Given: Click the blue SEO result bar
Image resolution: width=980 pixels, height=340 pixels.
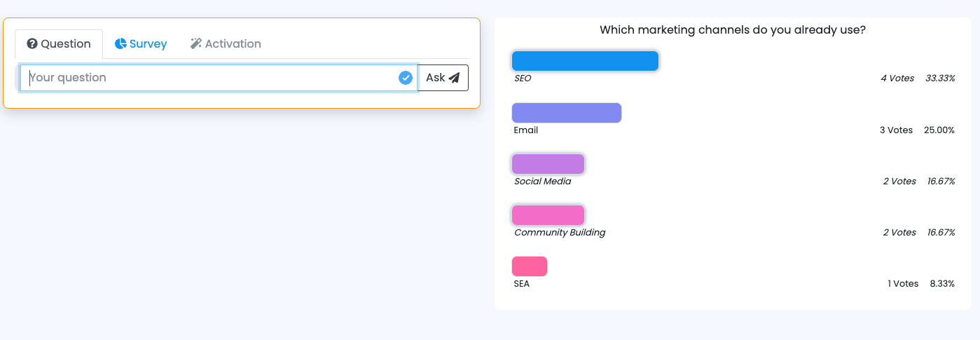Looking at the screenshot, I should (x=585, y=61).
